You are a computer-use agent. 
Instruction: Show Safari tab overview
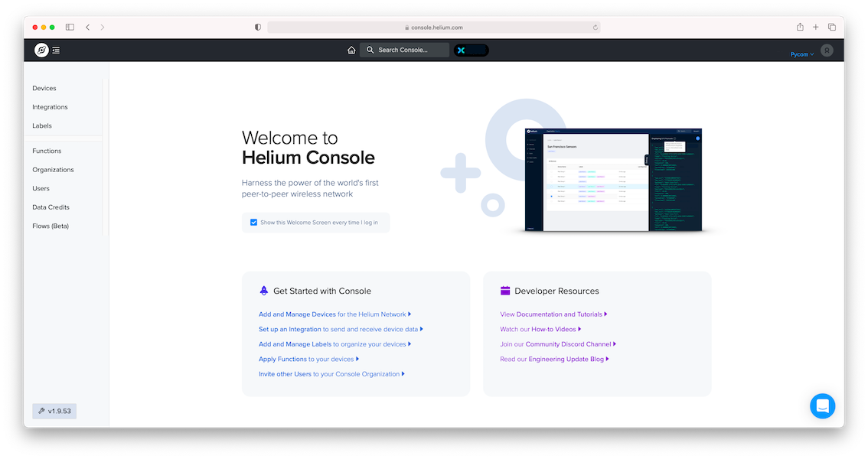click(x=831, y=27)
